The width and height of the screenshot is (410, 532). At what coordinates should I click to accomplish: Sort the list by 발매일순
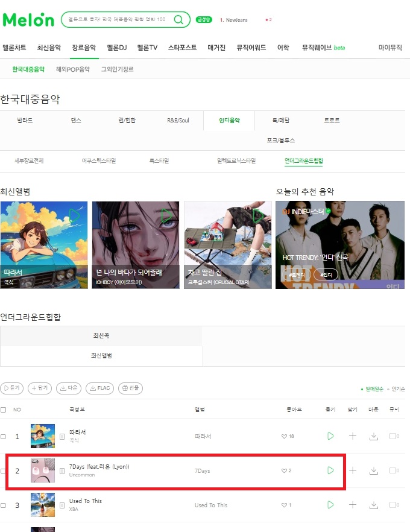(374, 389)
